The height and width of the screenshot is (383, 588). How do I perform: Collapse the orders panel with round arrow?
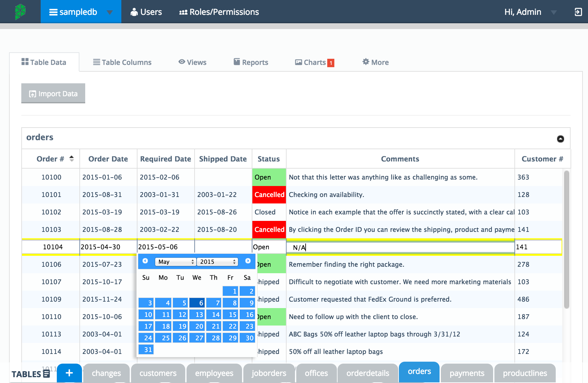(x=560, y=139)
